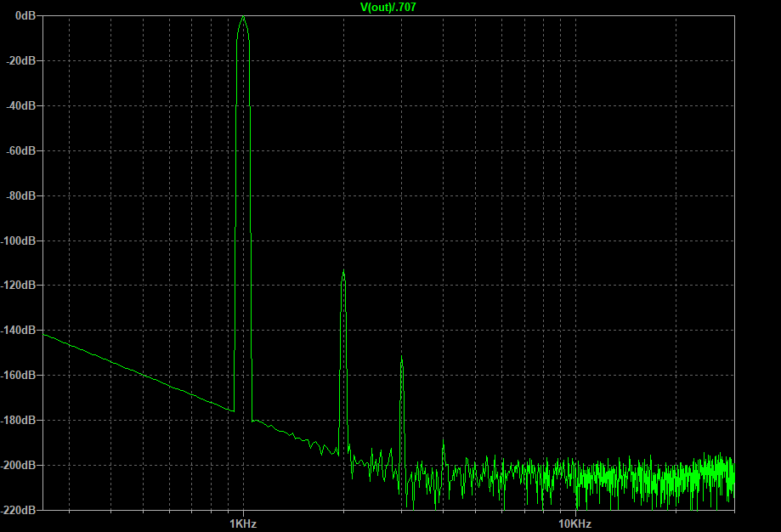Click the -200dB axis label
781x532 pixels.
point(19,465)
